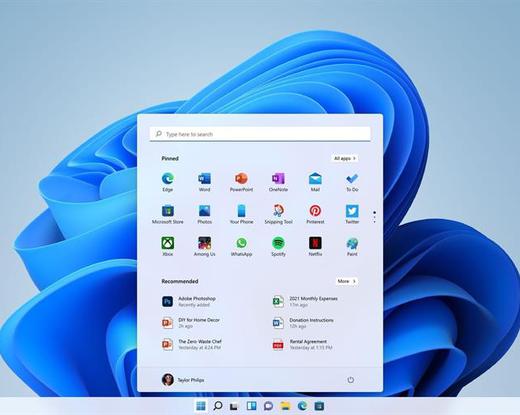Open the Microsoft Store pinned app
The height and width of the screenshot is (415, 520).
click(x=167, y=214)
